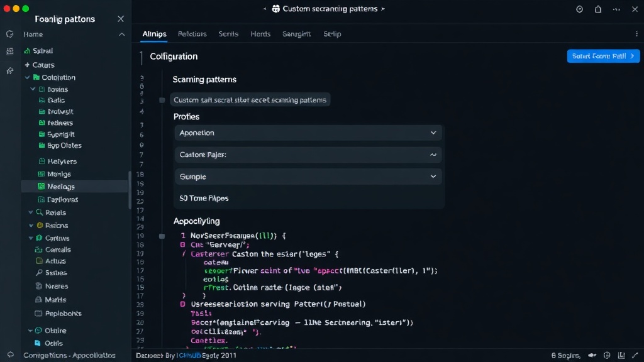Open the Sunple dropdown

click(x=308, y=177)
